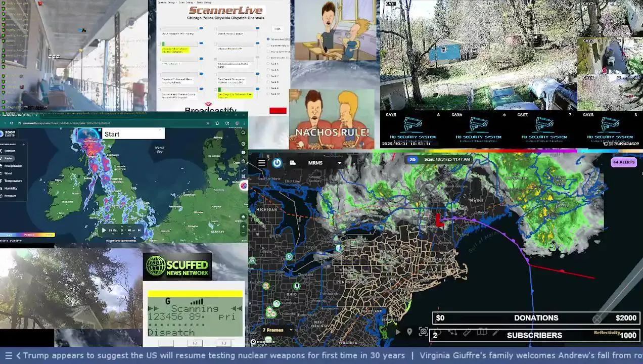Play the radar loop with the arrow icon

[x=398, y=332]
